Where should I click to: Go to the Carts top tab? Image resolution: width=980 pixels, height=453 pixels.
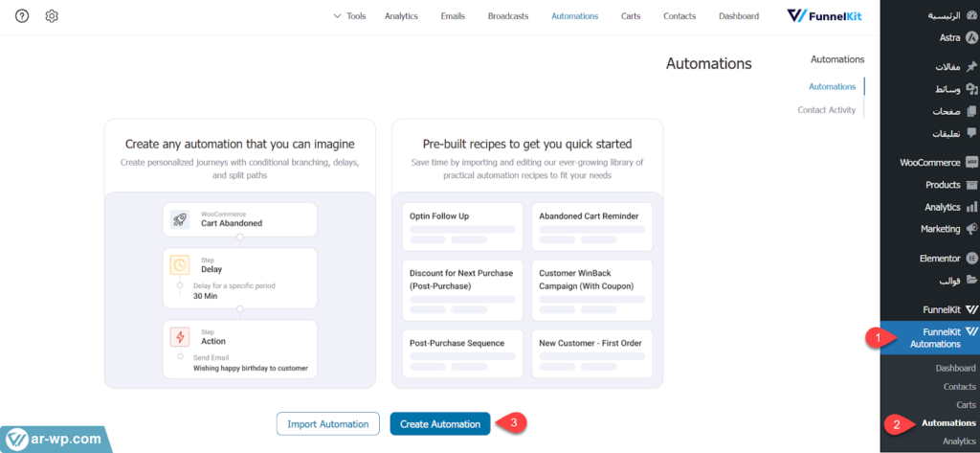(x=631, y=16)
